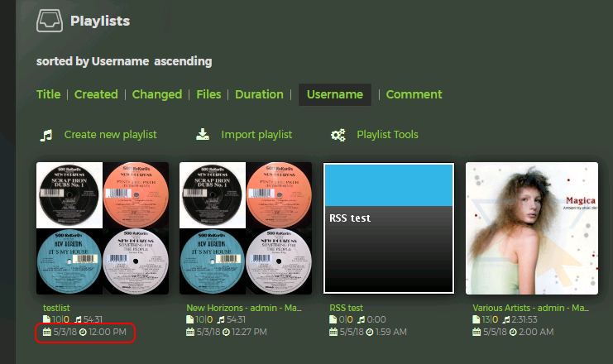Click the file count icon under Various Artists

pos(477,319)
